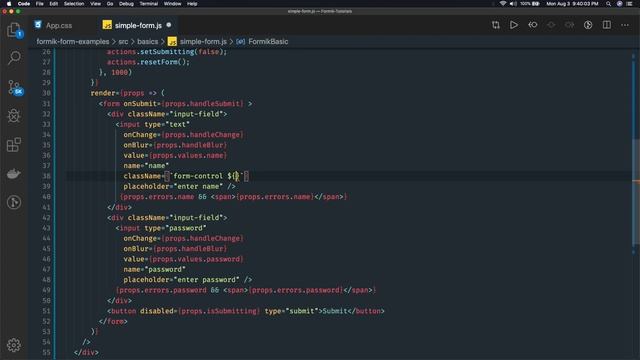Click the unsaved dot on simple-form.js tab
The image size is (640, 360).
[169, 25]
